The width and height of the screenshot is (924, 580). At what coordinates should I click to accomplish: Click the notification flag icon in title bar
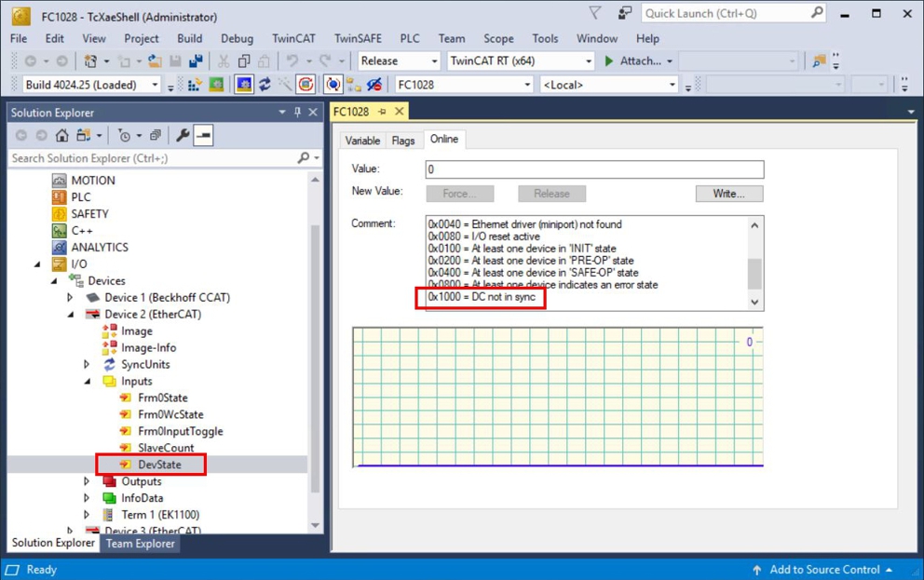pyautogui.click(x=595, y=13)
